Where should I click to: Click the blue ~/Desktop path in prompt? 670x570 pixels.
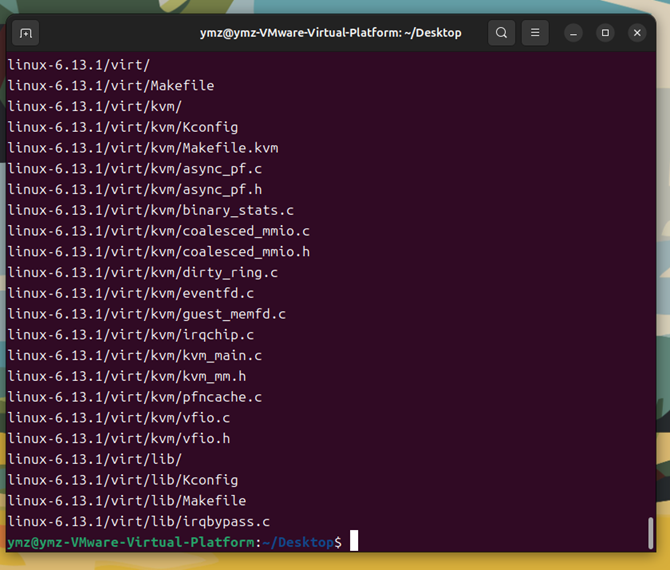(298, 543)
